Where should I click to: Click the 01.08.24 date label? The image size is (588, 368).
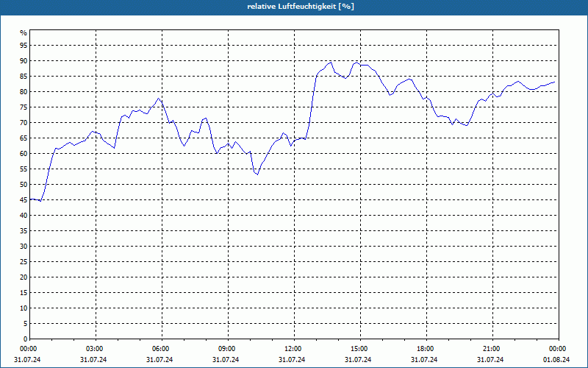pyautogui.click(x=556, y=360)
